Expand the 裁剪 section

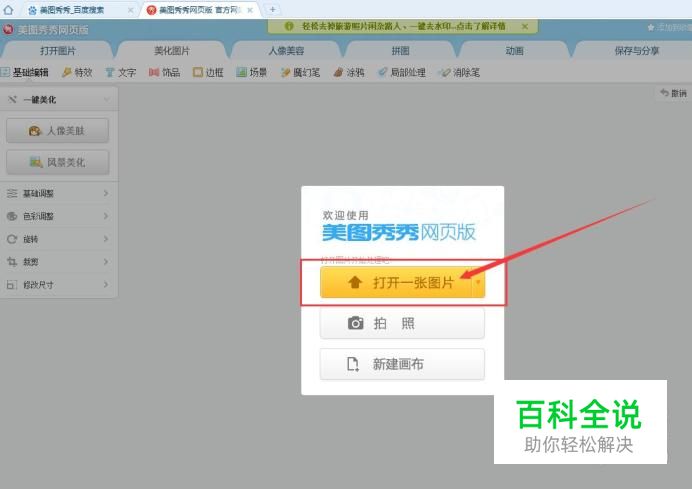pyautogui.click(x=58, y=262)
